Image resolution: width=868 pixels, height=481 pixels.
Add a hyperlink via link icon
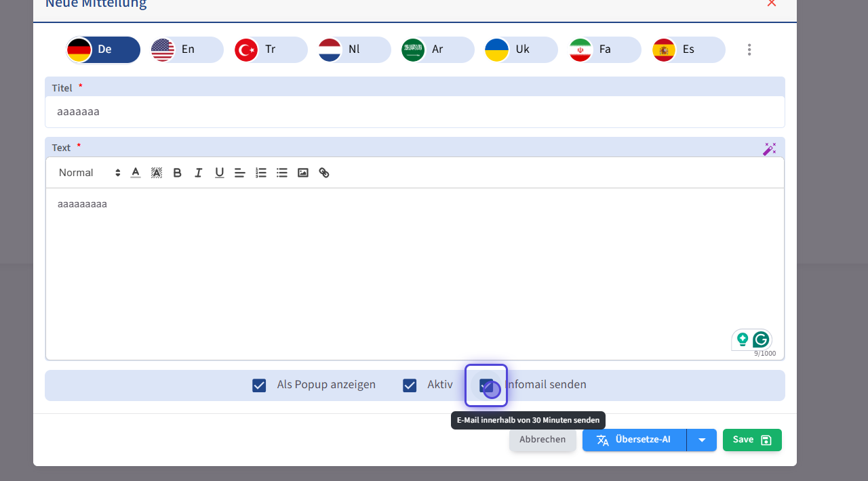tap(324, 173)
